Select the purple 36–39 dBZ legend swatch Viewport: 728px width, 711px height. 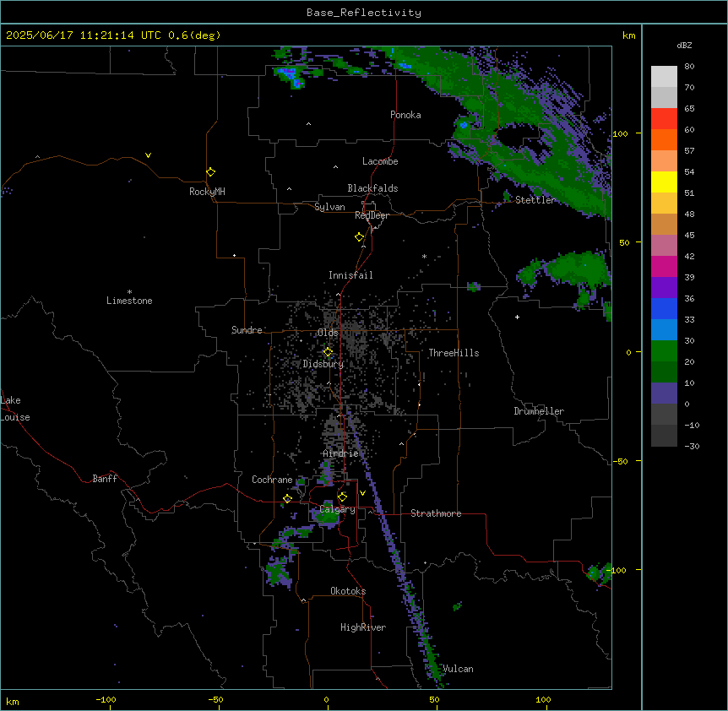pos(664,288)
